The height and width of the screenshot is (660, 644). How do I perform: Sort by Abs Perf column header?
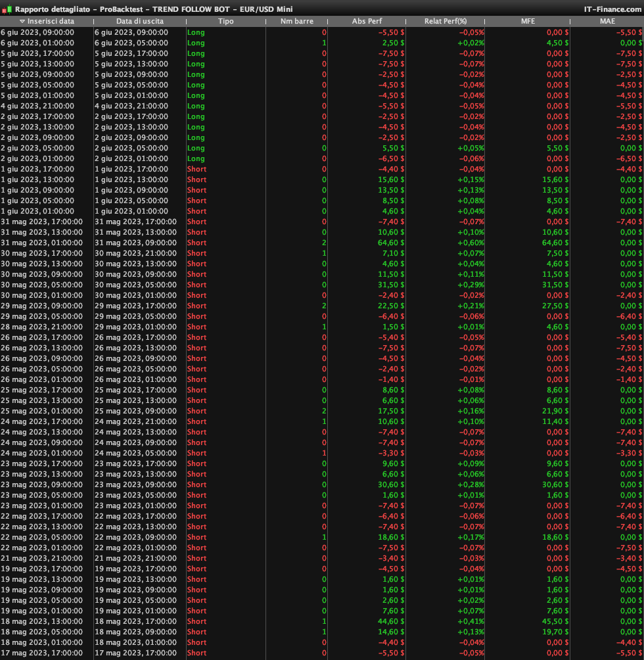(367, 21)
